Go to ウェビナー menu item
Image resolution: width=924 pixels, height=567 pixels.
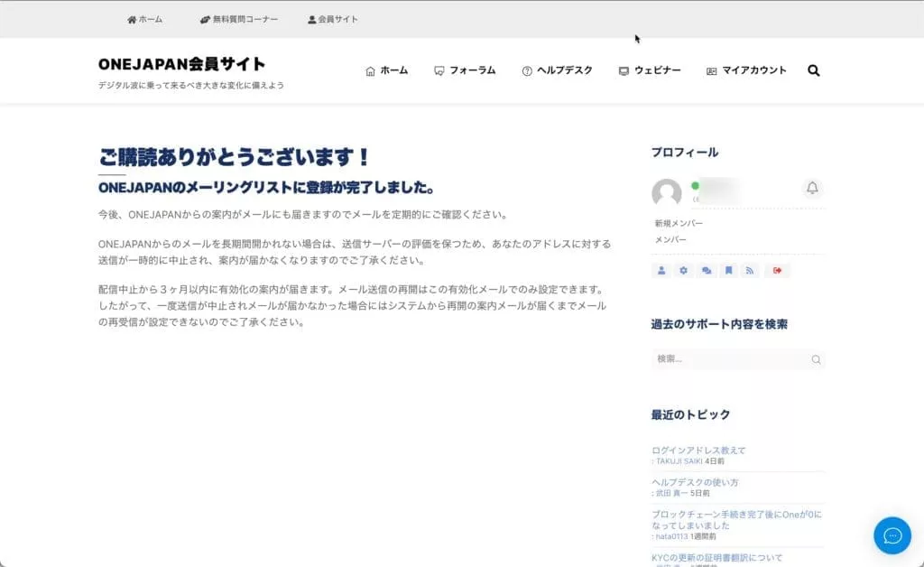pyautogui.click(x=650, y=70)
